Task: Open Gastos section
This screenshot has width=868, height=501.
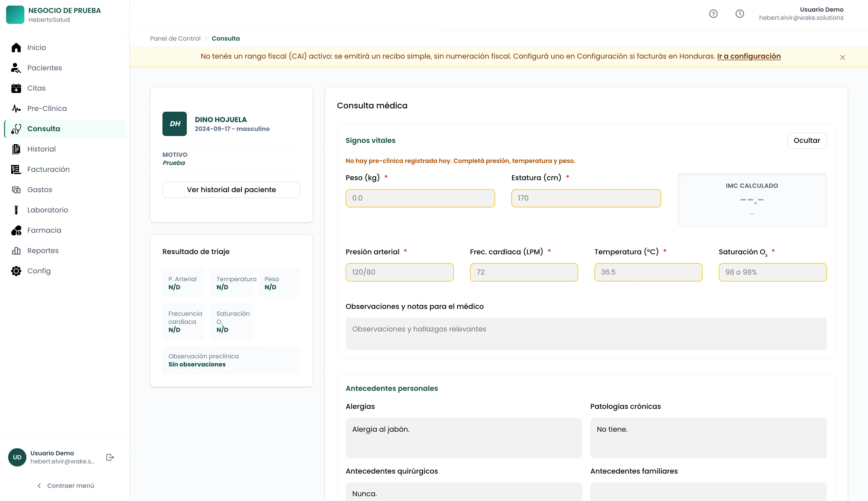Action: pyautogui.click(x=65, y=190)
